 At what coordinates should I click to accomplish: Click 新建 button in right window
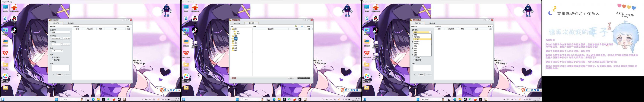click(x=421, y=74)
